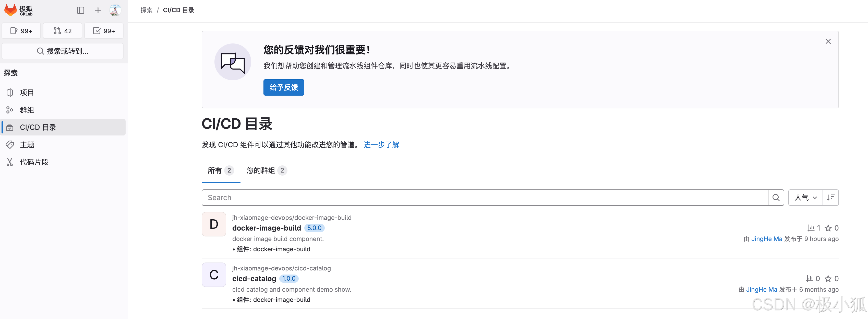Toggle the sidebar collapse icon
This screenshot has height=319, width=868.
(x=80, y=10)
